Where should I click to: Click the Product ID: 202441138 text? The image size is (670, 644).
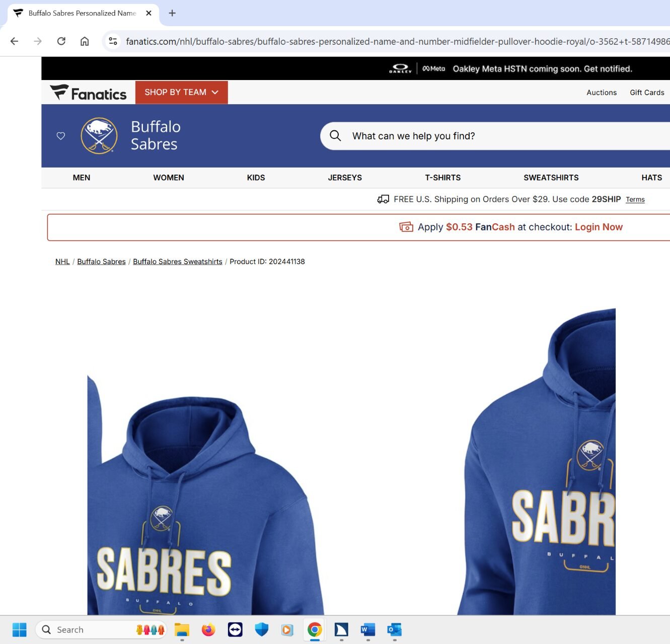[267, 262]
